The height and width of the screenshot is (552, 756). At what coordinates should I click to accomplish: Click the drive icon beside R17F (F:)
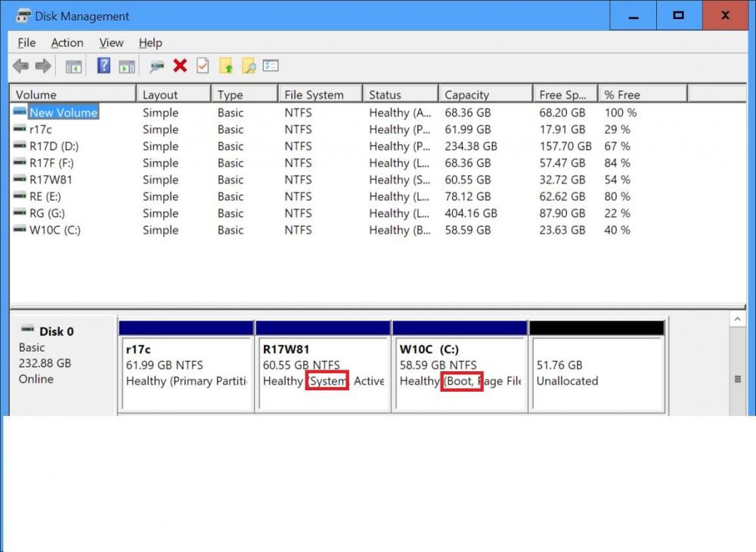[x=20, y=163]
